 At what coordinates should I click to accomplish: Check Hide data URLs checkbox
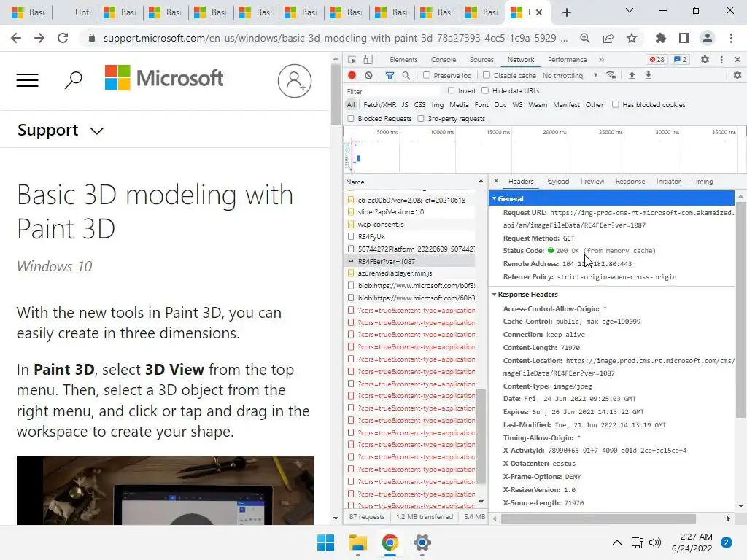(x=485, y=90)
